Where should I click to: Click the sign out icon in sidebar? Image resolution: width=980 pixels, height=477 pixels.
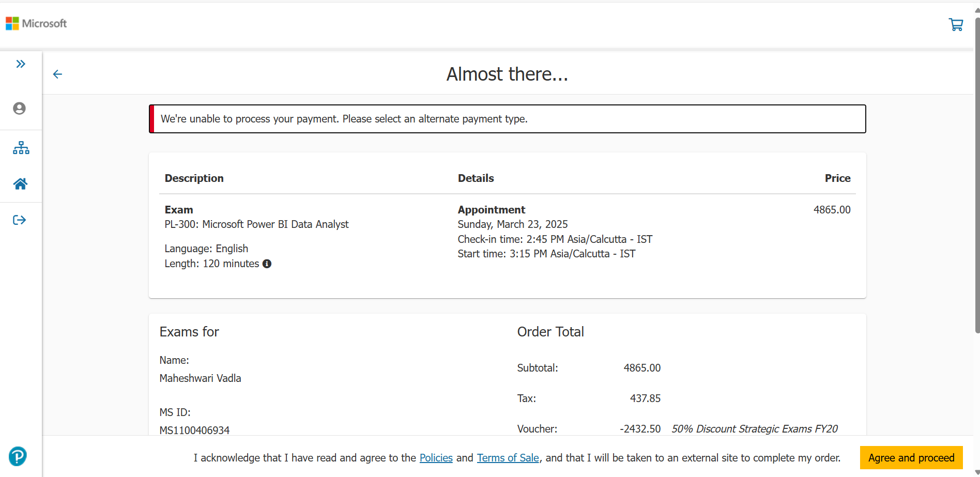20,220
